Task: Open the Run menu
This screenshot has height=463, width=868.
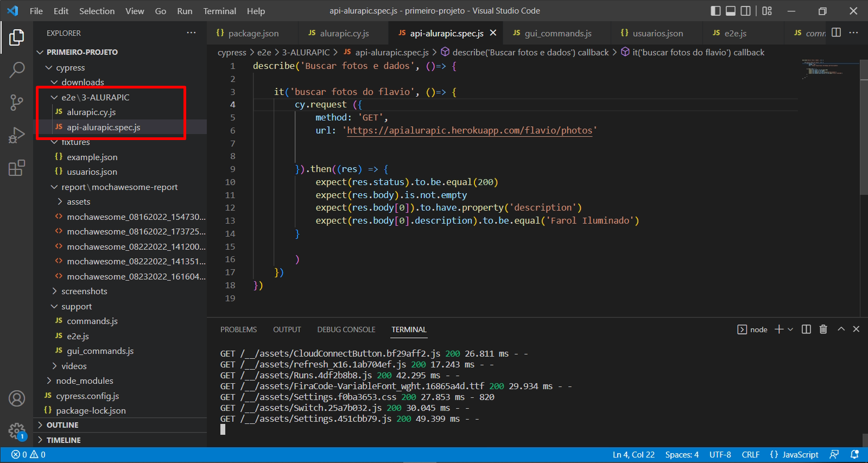Action: [x=185, y=11]
